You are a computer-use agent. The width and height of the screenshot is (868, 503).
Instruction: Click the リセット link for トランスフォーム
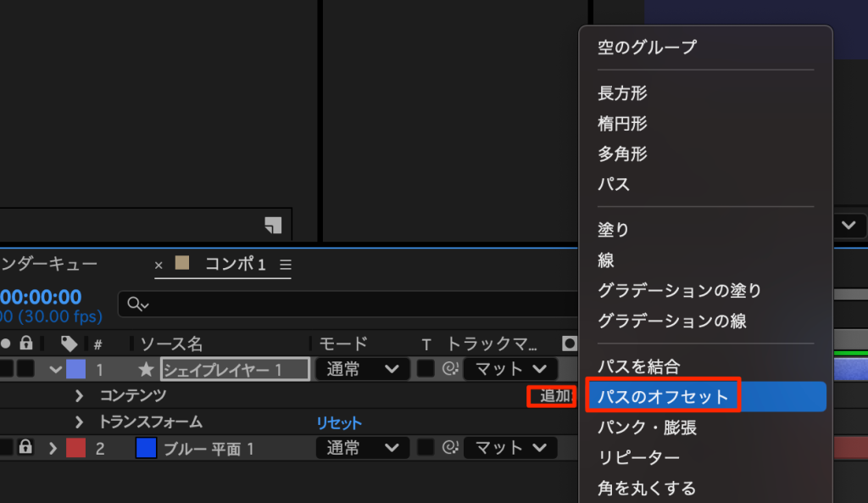pyautogui.click(x=339, y=422)
